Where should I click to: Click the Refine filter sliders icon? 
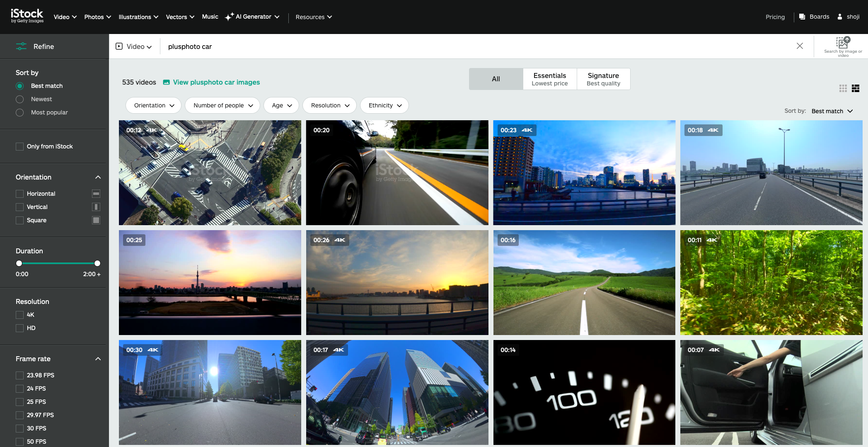point(21,46)
